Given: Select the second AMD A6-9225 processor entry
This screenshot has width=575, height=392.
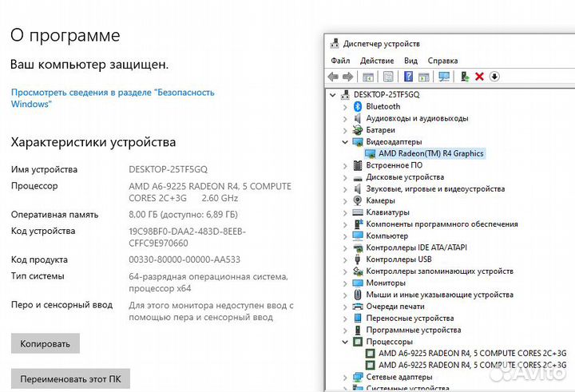Looking at the screenshot, I should tap(472, 365).
